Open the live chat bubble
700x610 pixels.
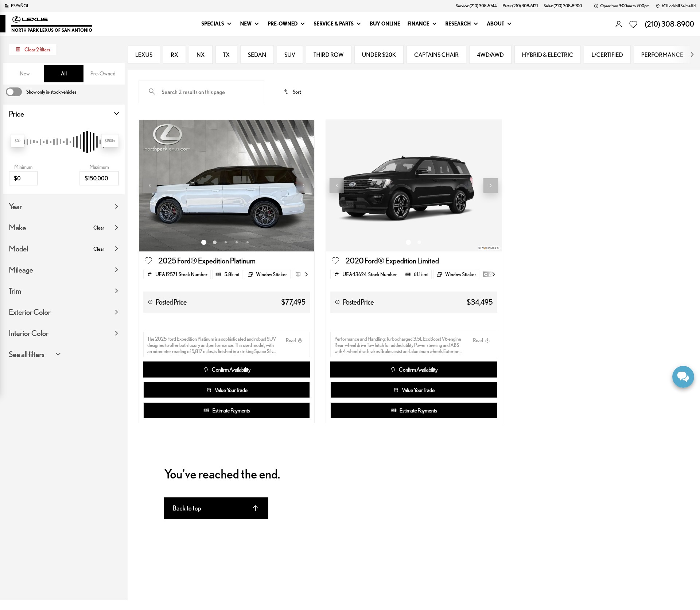pyautogui.click(x=683, y=376)
